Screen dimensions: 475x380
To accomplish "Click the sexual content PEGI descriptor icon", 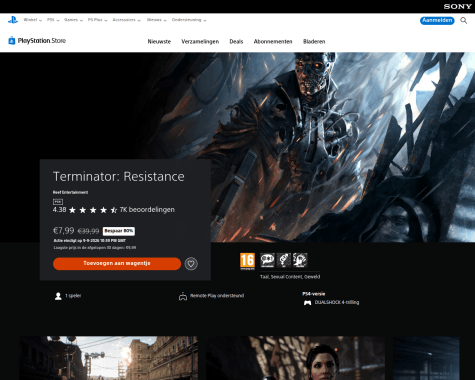I will pos(284,260).
